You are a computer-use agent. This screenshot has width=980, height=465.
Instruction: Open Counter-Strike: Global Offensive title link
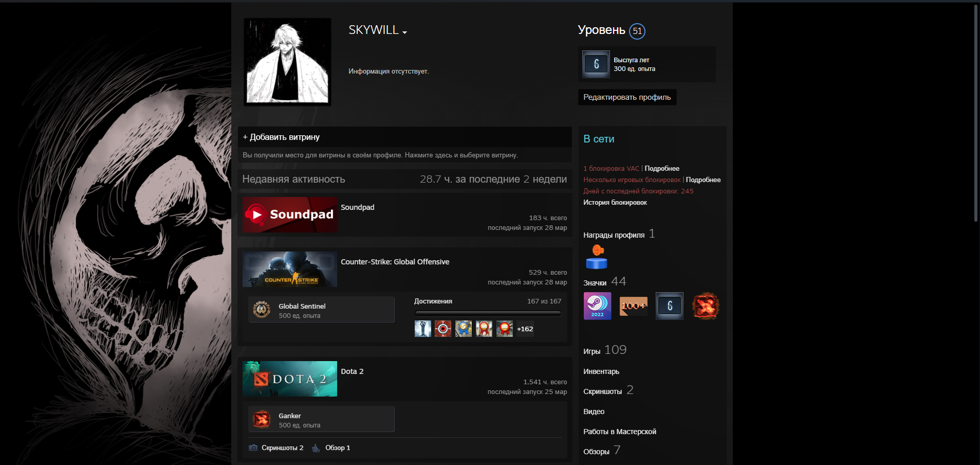395,262
